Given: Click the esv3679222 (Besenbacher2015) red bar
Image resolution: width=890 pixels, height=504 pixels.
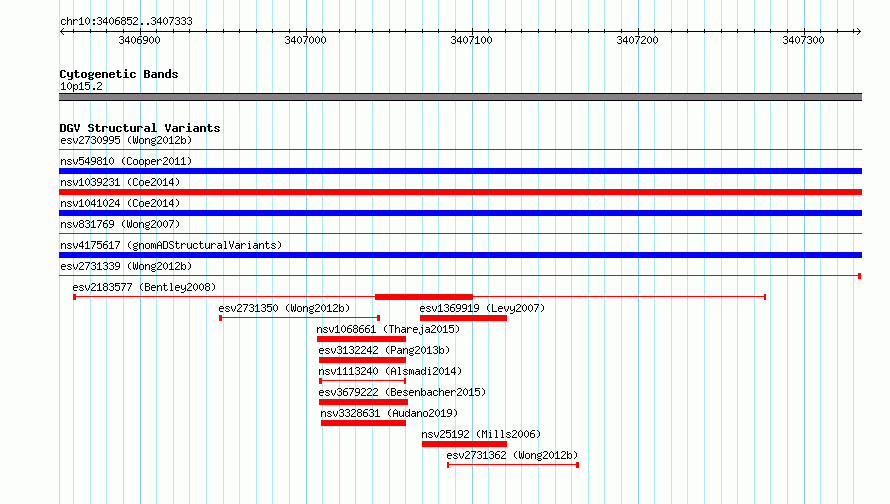Looking at the screenshot, I should click(x=363, y=402).
